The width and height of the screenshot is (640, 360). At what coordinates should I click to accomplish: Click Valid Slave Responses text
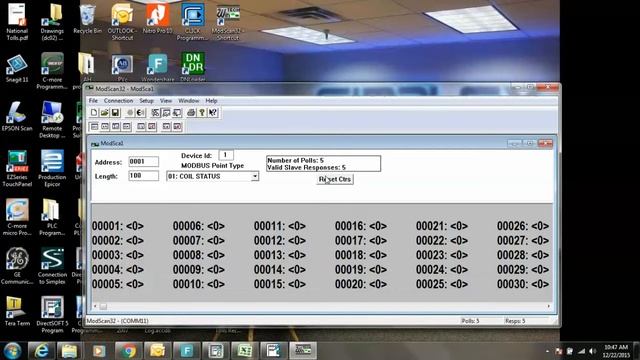click(307, 167)
